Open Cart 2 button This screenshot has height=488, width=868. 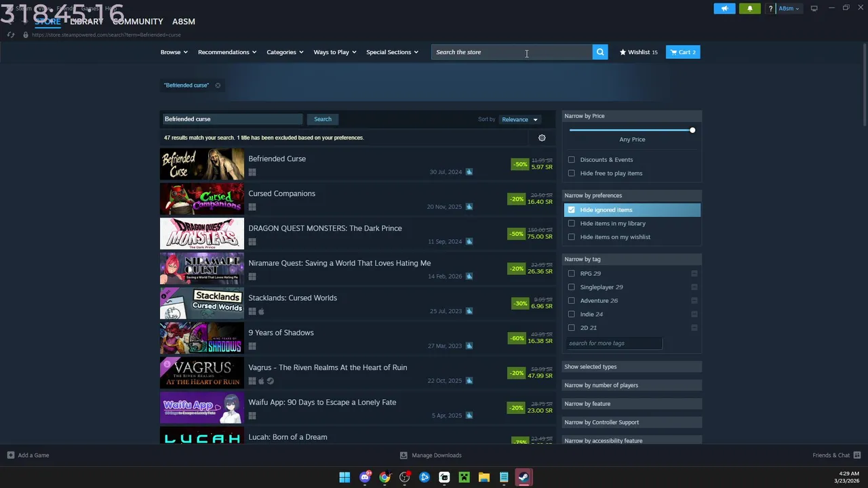coord(683,52)
